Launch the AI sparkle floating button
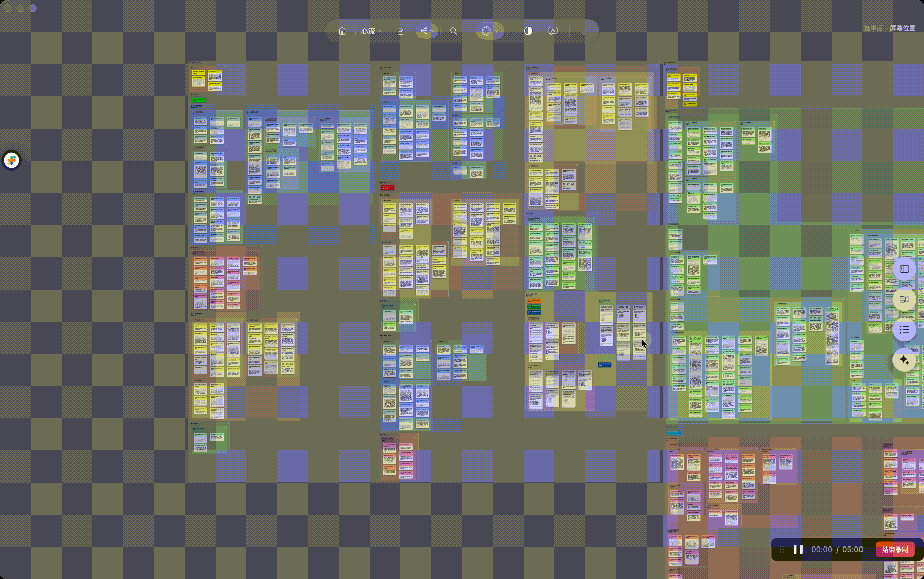Screen dimensions: 924x579 coord(904,360)
